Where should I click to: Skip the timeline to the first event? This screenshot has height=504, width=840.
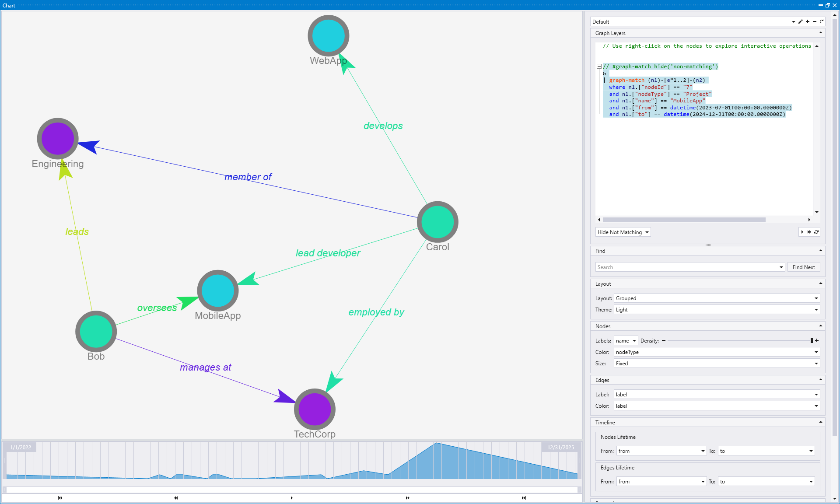click(x=60, y=498)
